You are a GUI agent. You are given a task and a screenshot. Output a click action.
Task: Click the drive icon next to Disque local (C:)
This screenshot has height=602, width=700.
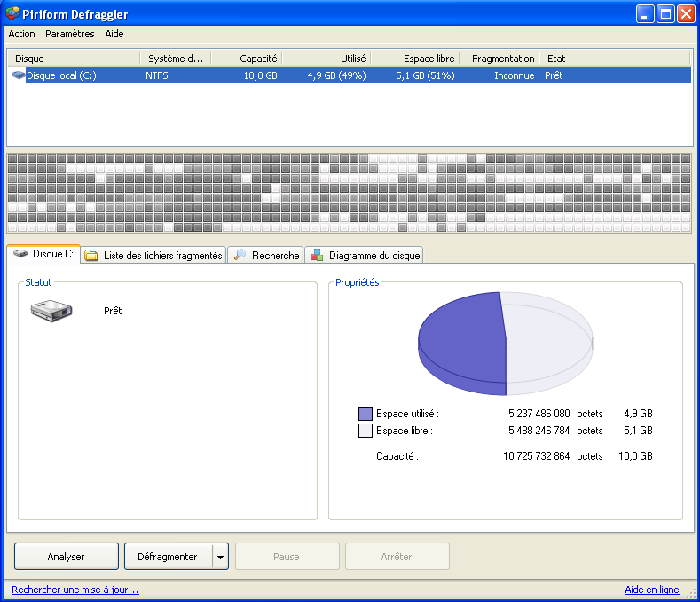[18, 75]
